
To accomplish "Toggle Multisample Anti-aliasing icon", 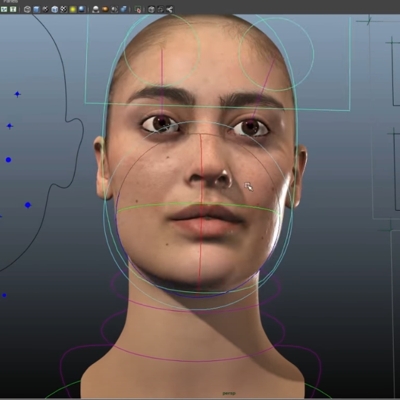I will point(114,9).
